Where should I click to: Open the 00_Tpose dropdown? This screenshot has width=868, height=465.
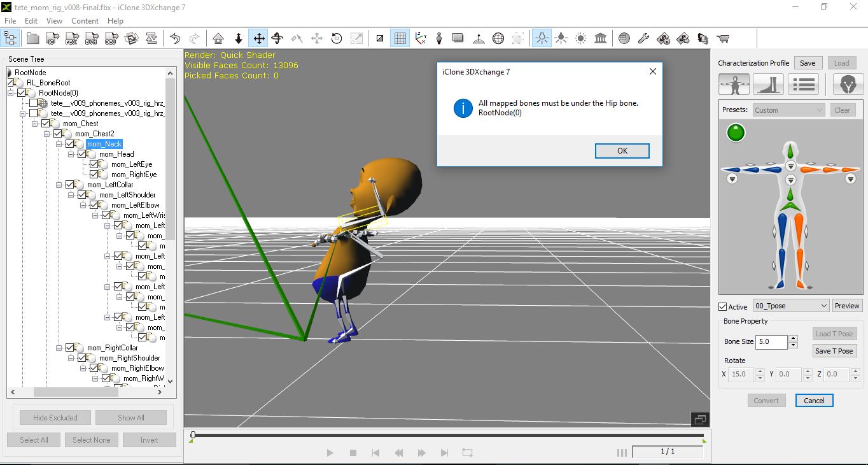[x=791, y=306]
